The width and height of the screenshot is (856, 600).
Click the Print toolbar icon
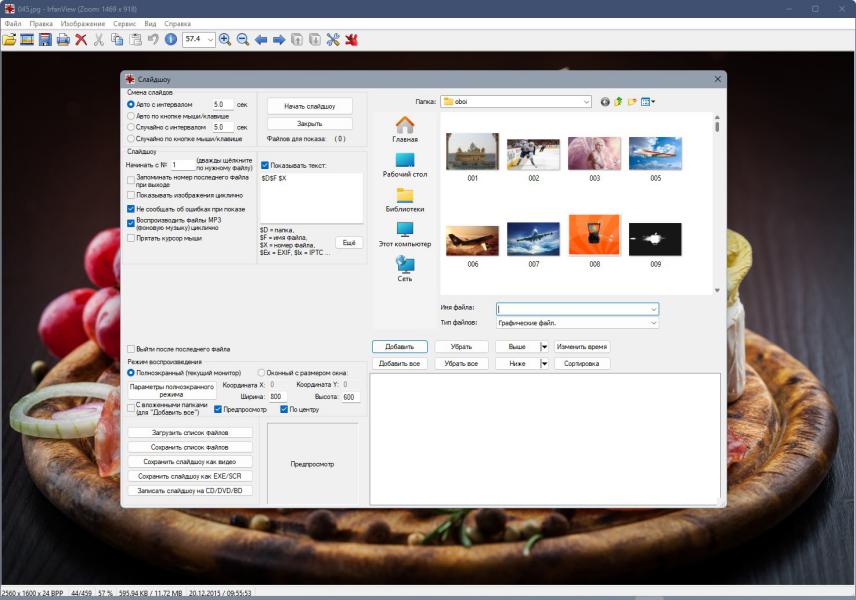pos(63,40)
